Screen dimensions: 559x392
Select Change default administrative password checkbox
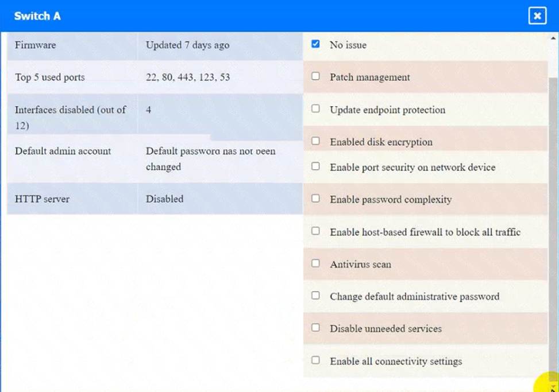coord(315,296)
